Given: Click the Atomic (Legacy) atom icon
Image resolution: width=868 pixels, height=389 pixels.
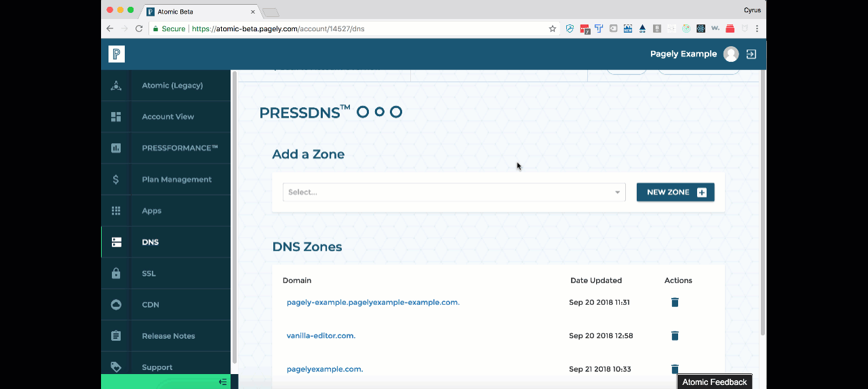Looking at the screenshot, I should point(116,86).
